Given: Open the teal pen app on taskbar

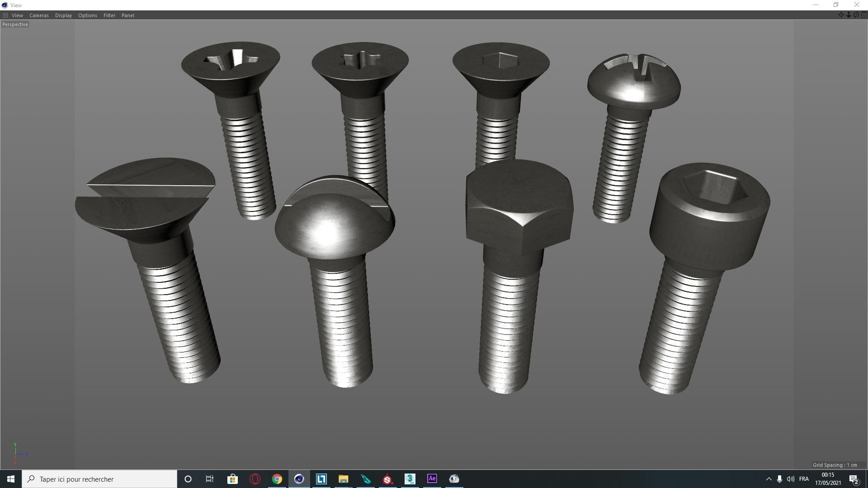Looking at the screenshot, I should pos(365,479).
